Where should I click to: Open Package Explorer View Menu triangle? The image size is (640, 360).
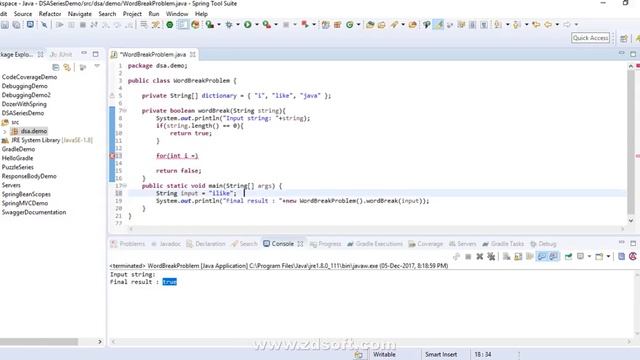[x=97, y=66]
